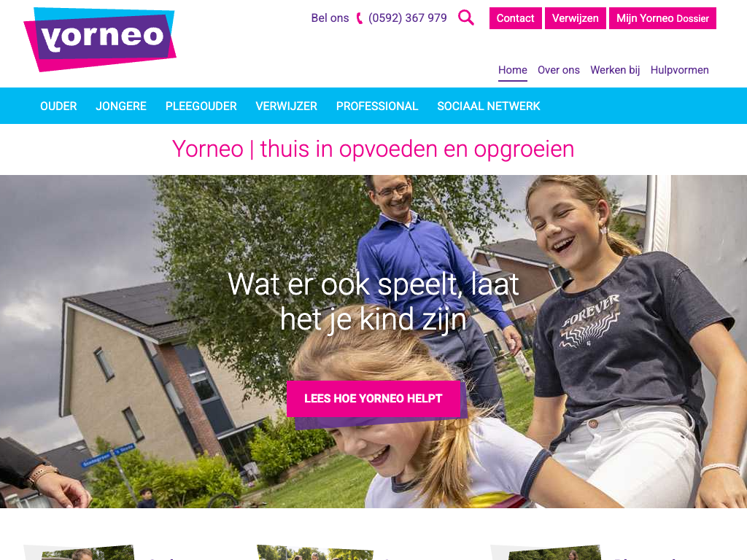The width and height of the screenshot is (747, 560).
Task: Open the PLEEGOUDER section
Action: pyautogui.click(x=201, y=106)
